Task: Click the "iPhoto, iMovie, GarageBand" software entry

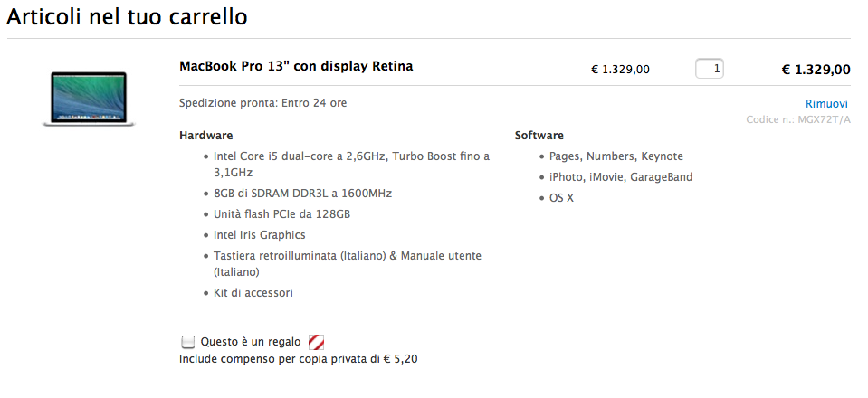Action: click(x=620, y=177)
